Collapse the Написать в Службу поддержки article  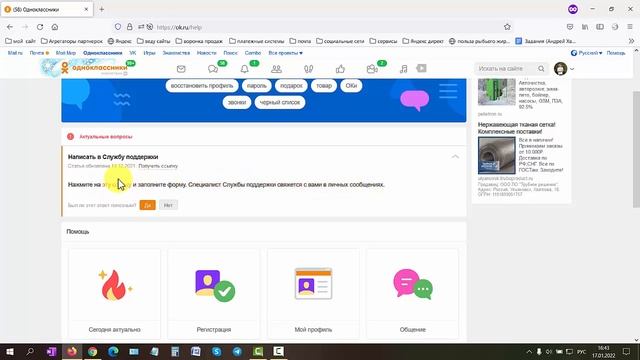455,157
